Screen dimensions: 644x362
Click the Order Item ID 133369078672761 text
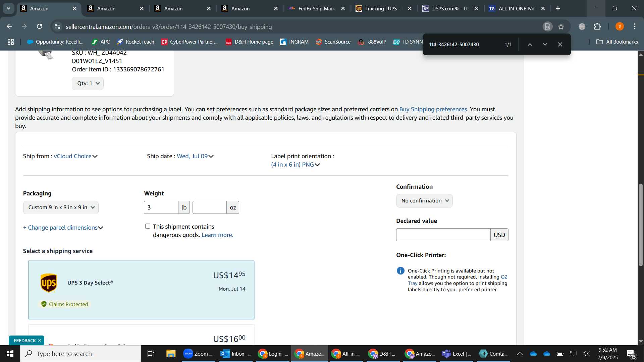coord(118,69)
